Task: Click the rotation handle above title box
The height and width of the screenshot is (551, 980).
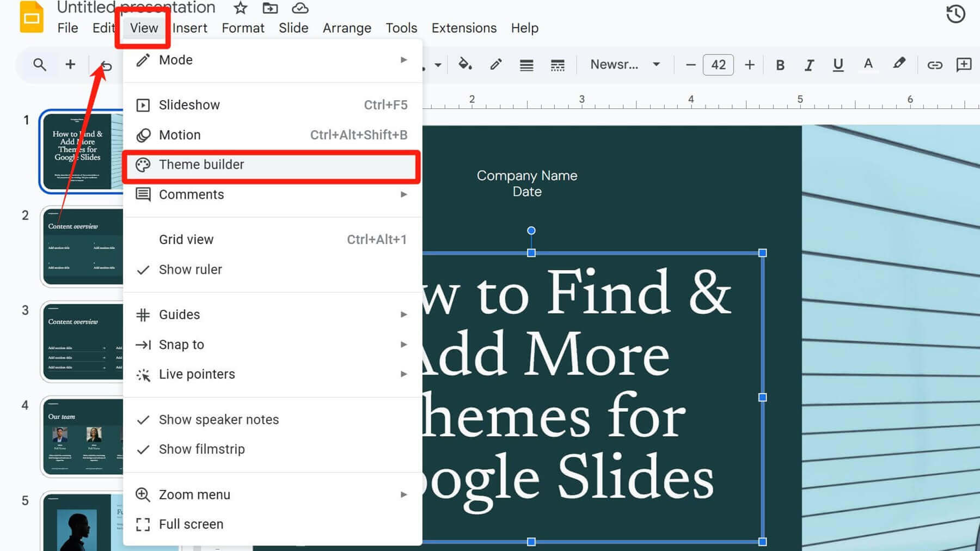Action: pos(531,231)
